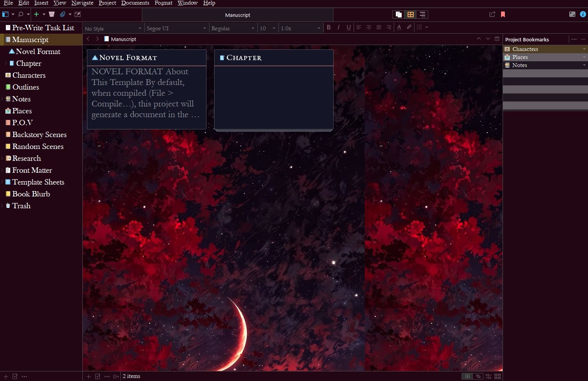
Task: Select Trash in the binder
Action: pyautogui.click(x=21, y=206)
